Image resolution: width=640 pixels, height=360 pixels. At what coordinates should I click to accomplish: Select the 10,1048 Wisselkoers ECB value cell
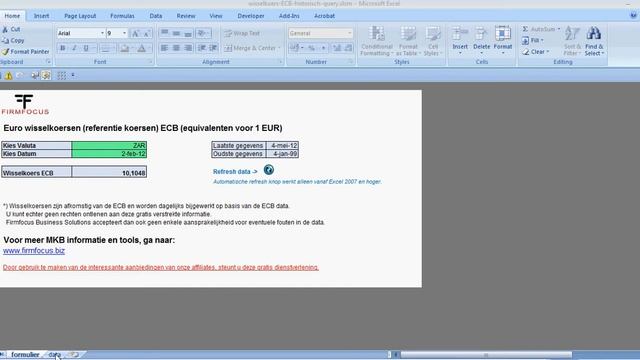(109, 173)
